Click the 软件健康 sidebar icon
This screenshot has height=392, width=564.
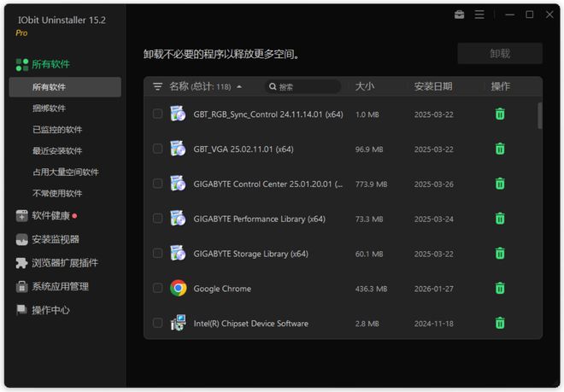(21, 216)
